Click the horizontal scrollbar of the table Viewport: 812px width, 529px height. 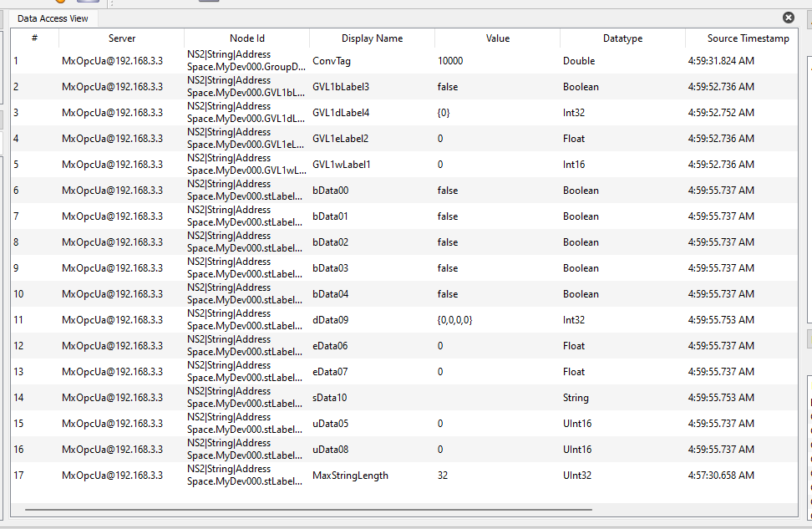pos(308,510)
